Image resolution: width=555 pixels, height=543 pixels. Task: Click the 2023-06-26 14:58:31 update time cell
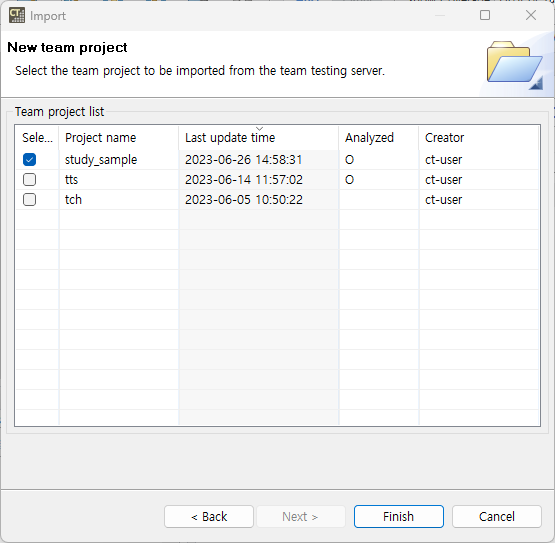click(x=244, y=160)
